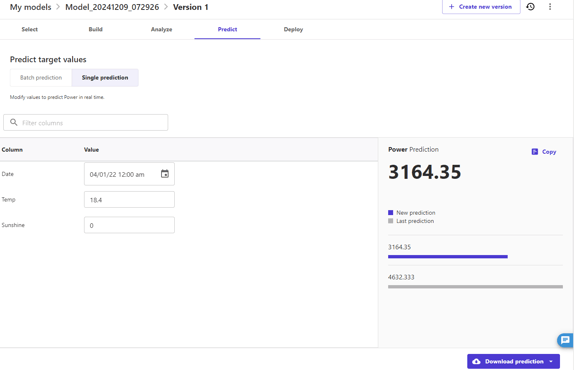Choose Single prediction mode

click(x=105, y=78)
